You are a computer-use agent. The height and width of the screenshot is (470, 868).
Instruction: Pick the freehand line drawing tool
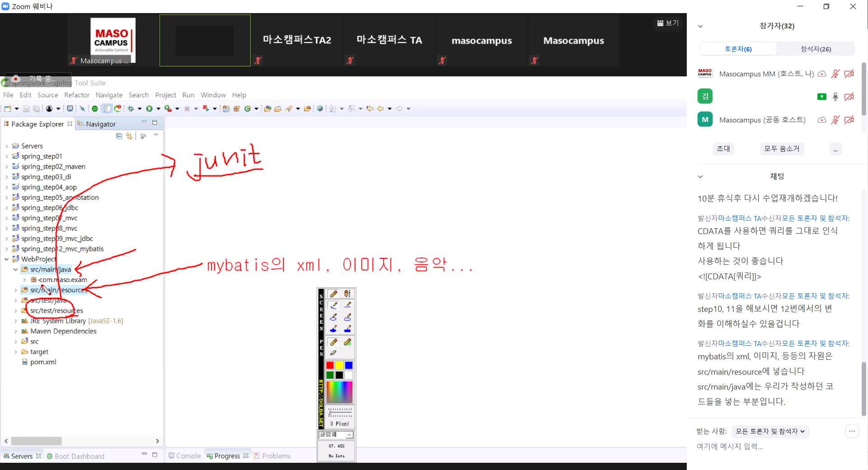tap(333, 305)
